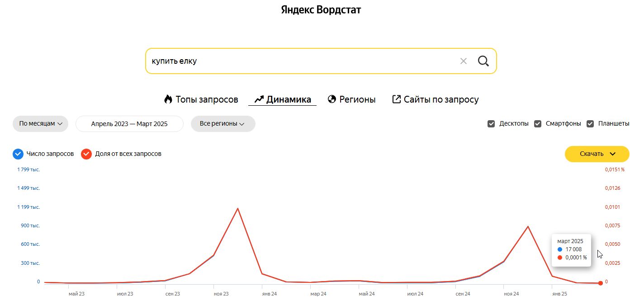Click the flame icon for Топы запросов

click(168, 99)
